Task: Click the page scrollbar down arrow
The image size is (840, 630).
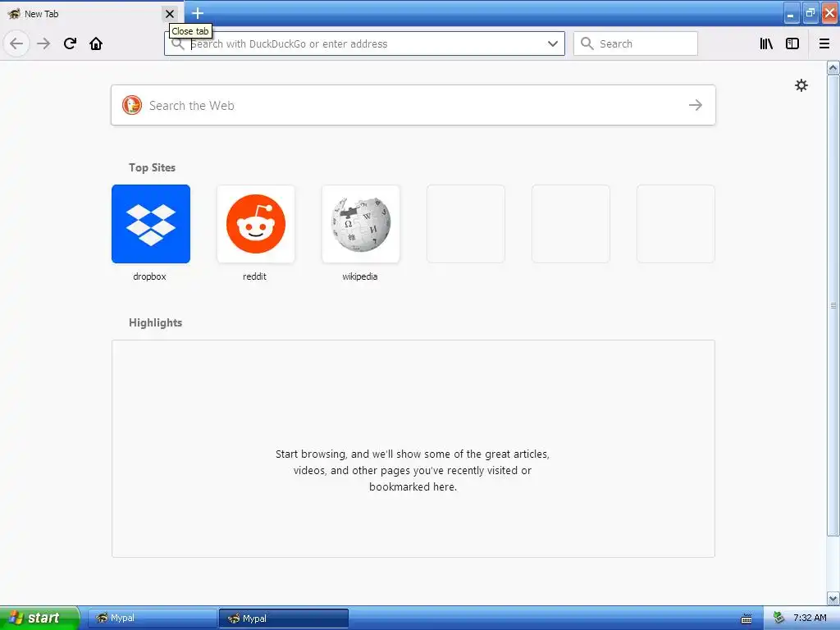Action: tap(833, 598)
